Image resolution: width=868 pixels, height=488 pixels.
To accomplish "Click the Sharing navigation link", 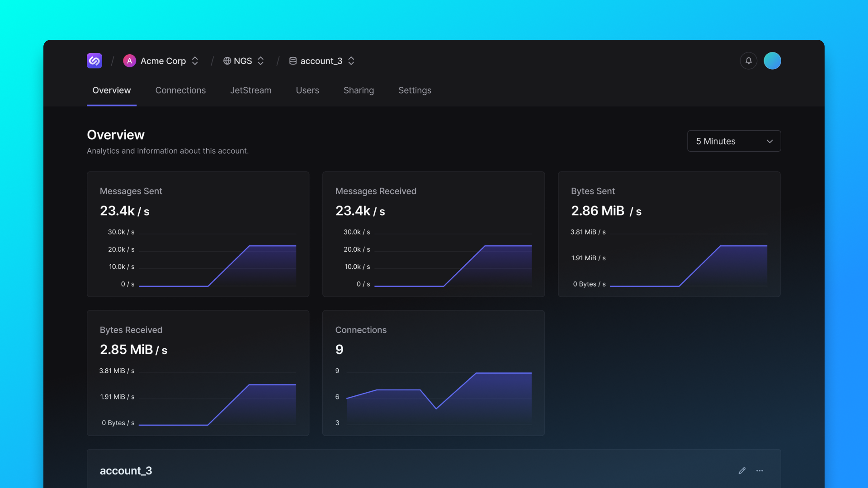I will click(x=359, y=90).
